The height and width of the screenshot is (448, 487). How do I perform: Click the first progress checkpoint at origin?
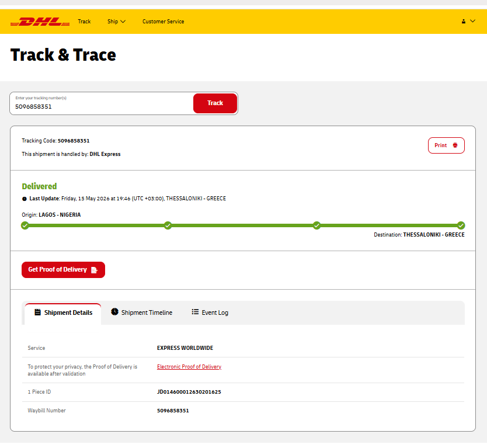click(25, 225)
